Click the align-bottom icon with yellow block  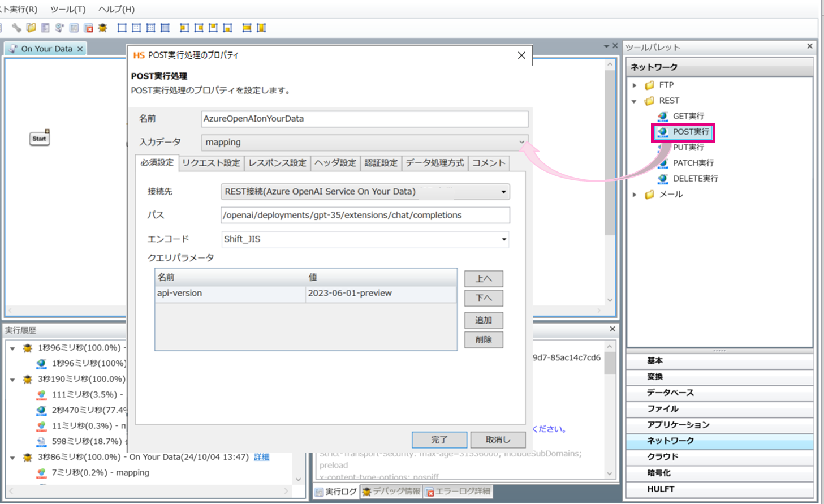(x=227, y=28)
